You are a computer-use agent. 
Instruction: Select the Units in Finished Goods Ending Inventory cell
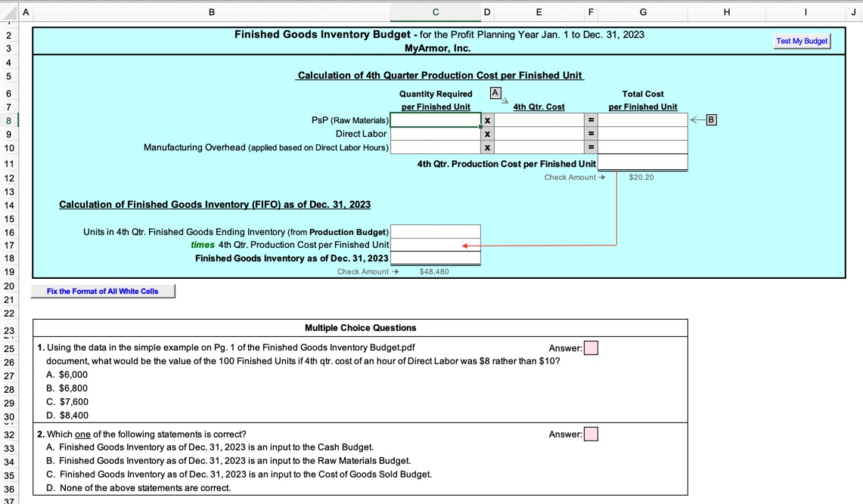pyautogui.click(x=436, y=232)
